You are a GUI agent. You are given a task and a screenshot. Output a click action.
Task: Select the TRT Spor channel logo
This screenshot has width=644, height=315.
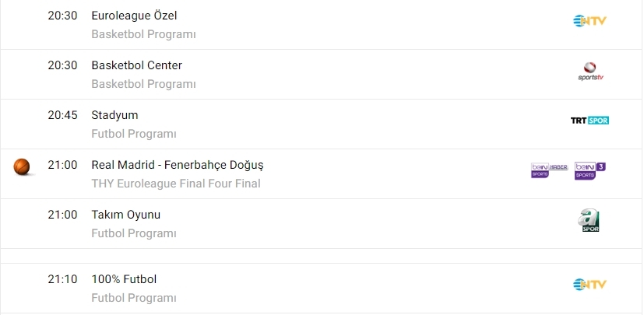pyautogui.click(x=589, y=121)
